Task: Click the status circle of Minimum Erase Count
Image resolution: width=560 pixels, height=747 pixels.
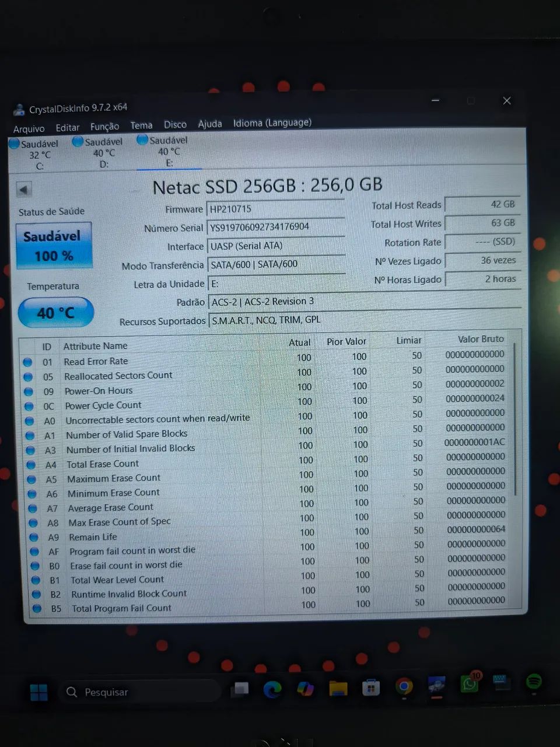Action: 33,494
